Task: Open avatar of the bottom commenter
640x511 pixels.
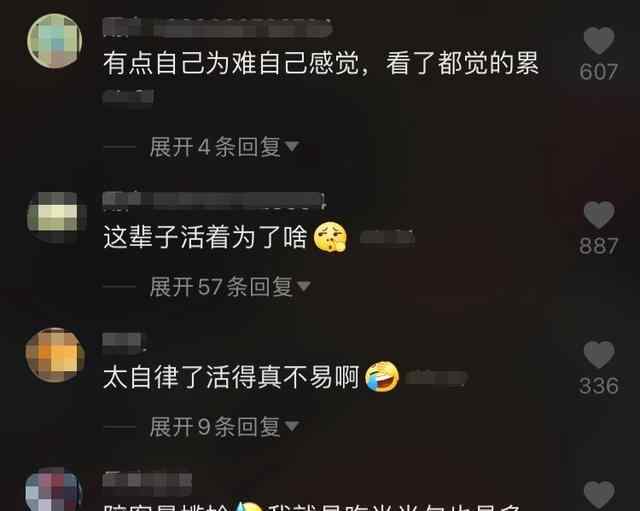Action: point(53,490)
